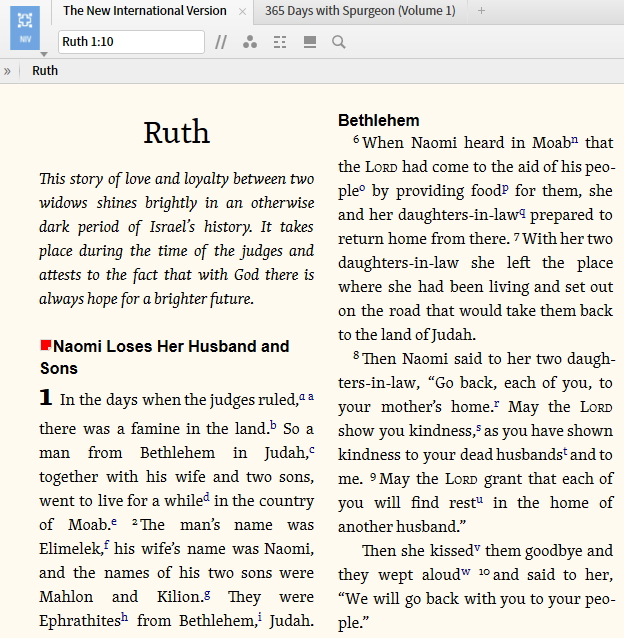Click the search magnifier icon
The width and height of the screenshot is (624, 638).
[x=339, y=42]
